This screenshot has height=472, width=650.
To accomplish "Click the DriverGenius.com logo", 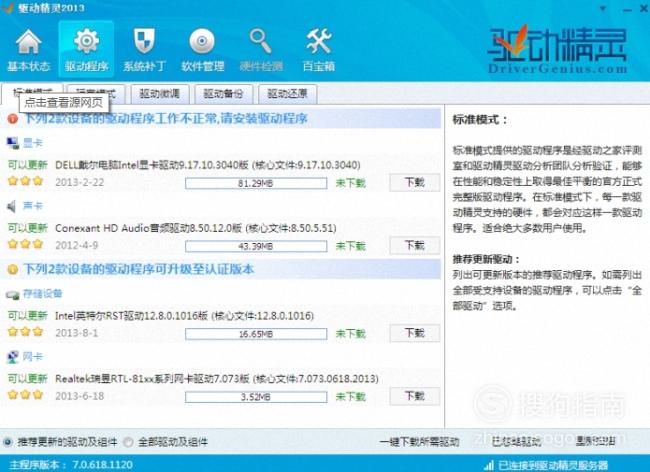I will pos(556,51).
